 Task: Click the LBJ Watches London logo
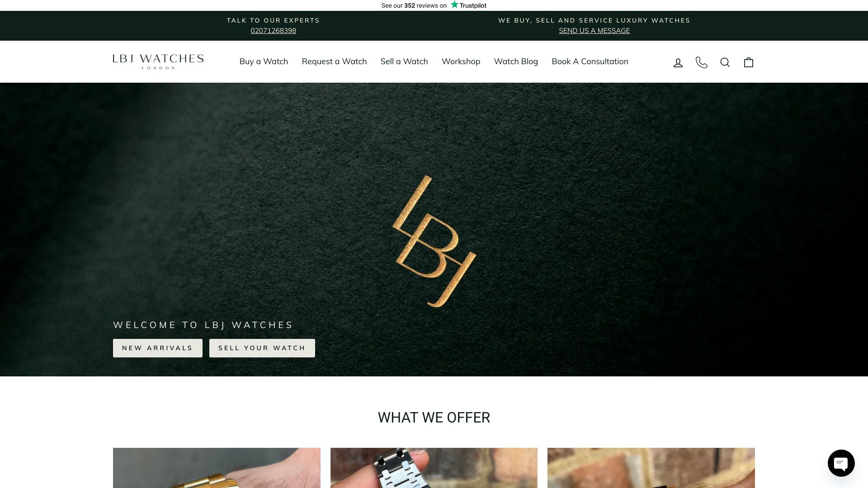(x=158, y=62)
